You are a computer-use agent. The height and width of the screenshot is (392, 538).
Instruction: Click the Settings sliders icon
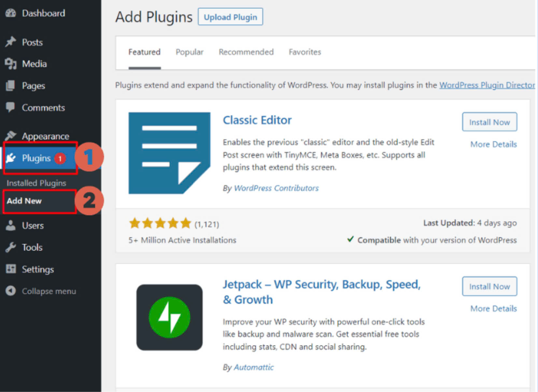[11, 269]
